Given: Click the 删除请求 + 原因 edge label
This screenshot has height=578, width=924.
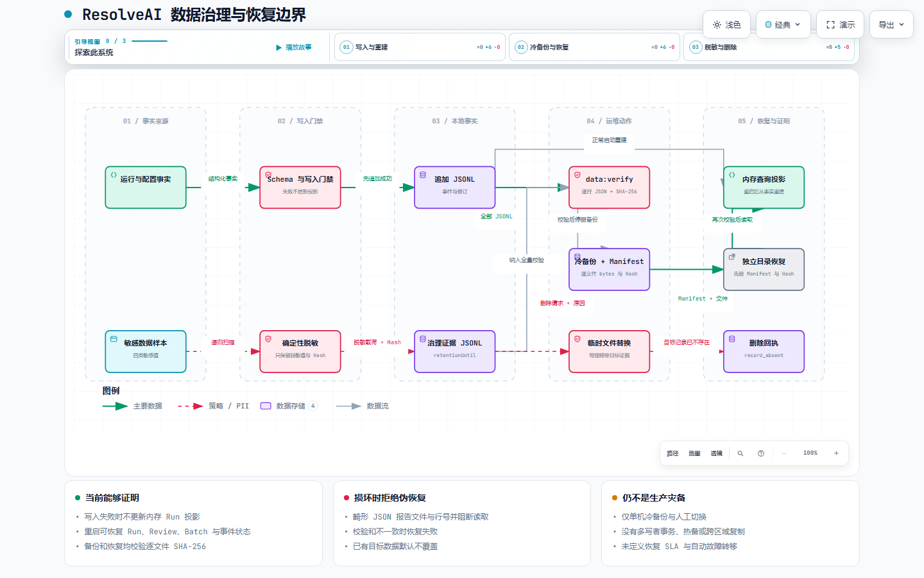Looking at the screenshot, I should 562,303.
